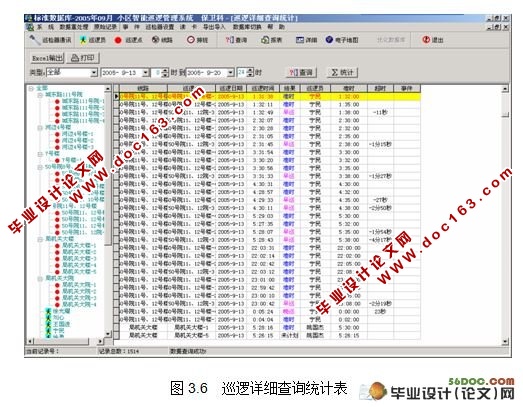523x407 pixels.
Task: Click the 查询 icon in the main toolbar
Action: tap(236, 40)
